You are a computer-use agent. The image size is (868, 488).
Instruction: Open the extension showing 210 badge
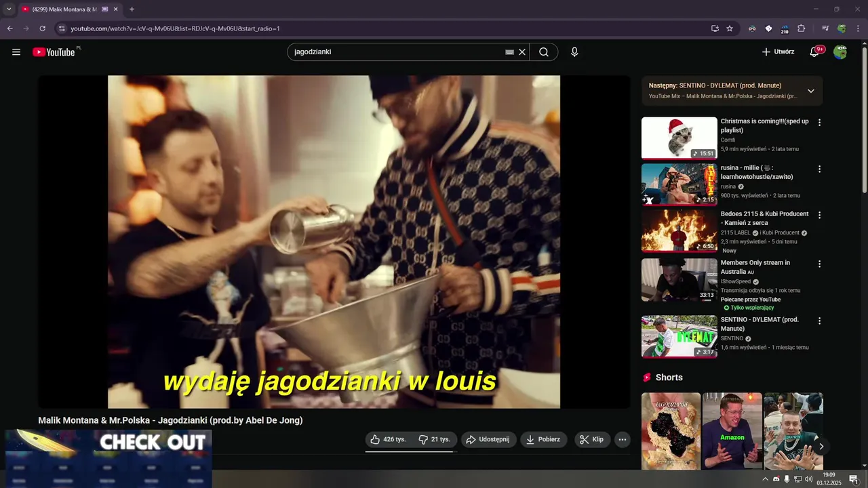[785, 28]
